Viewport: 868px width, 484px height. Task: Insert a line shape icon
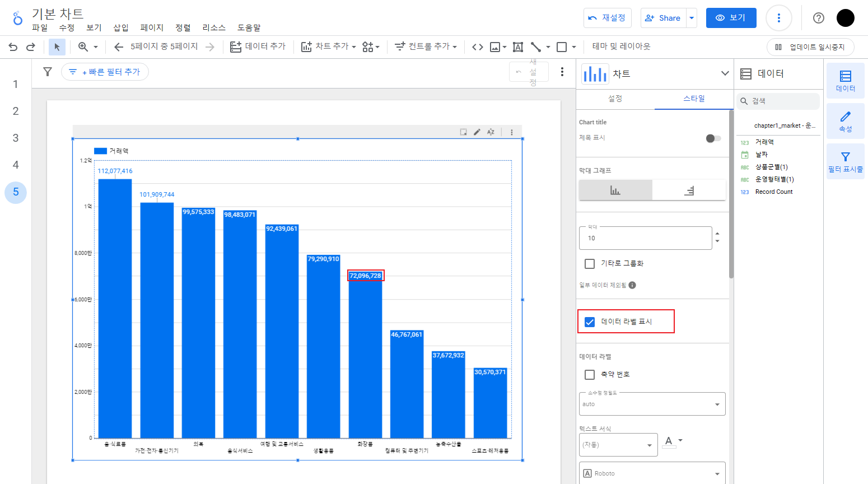(536, 47)
